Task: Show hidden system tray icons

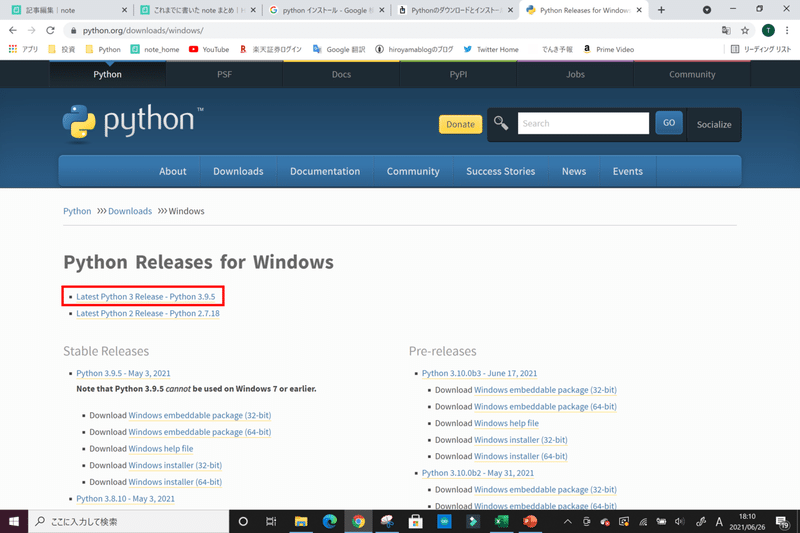Action: 567,521
